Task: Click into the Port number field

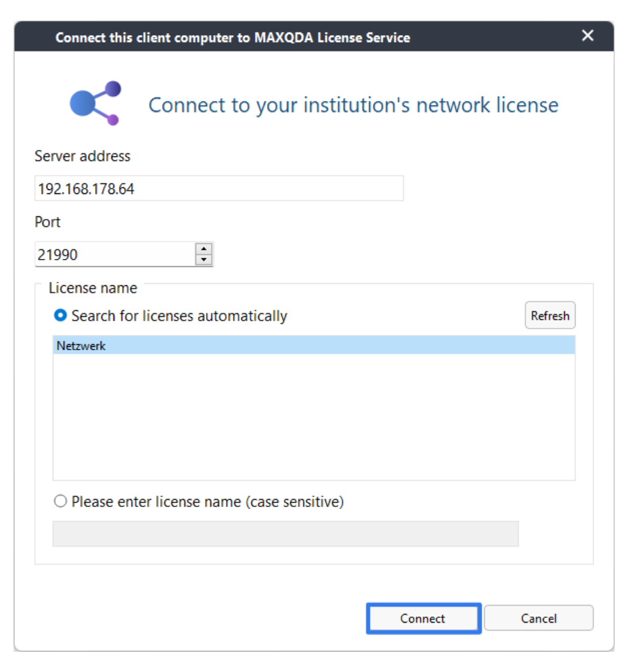Action: point(115,255)
